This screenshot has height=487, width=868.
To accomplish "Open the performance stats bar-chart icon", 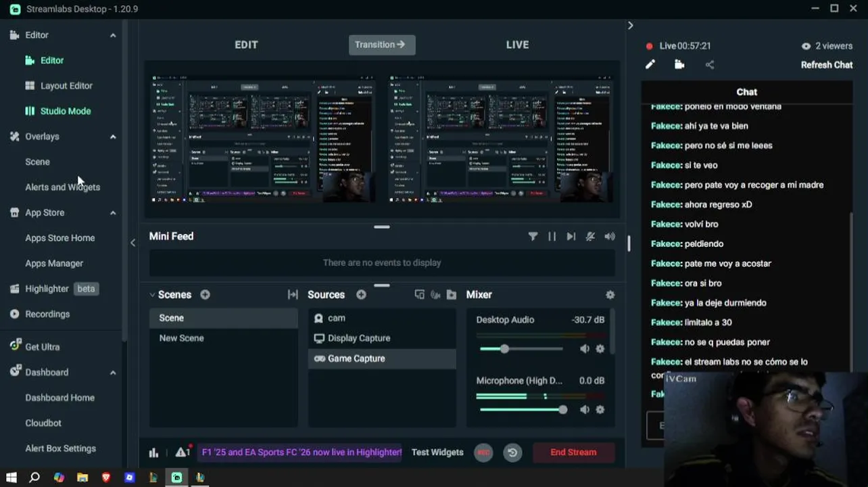I will tap(153, 453).
